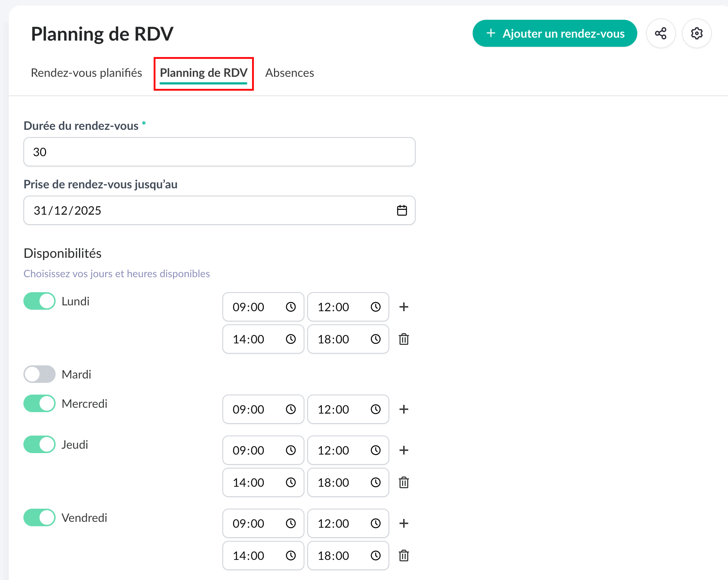Open time picker for Lundi 09:00 start
728x580 pixels.
coord(290,307)
